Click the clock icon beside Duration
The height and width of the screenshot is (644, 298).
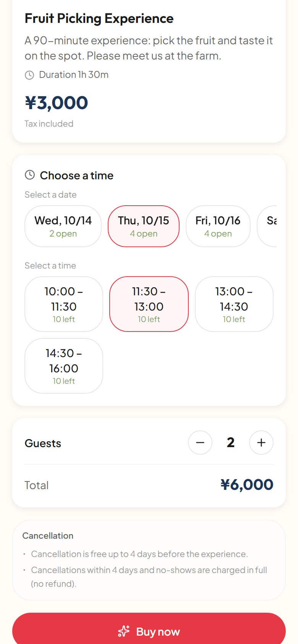coord(29,75)
